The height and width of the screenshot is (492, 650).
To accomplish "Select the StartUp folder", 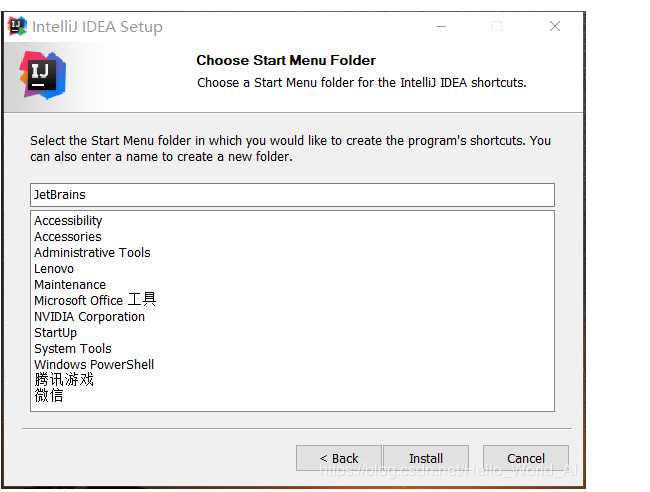I will [56, 333].
